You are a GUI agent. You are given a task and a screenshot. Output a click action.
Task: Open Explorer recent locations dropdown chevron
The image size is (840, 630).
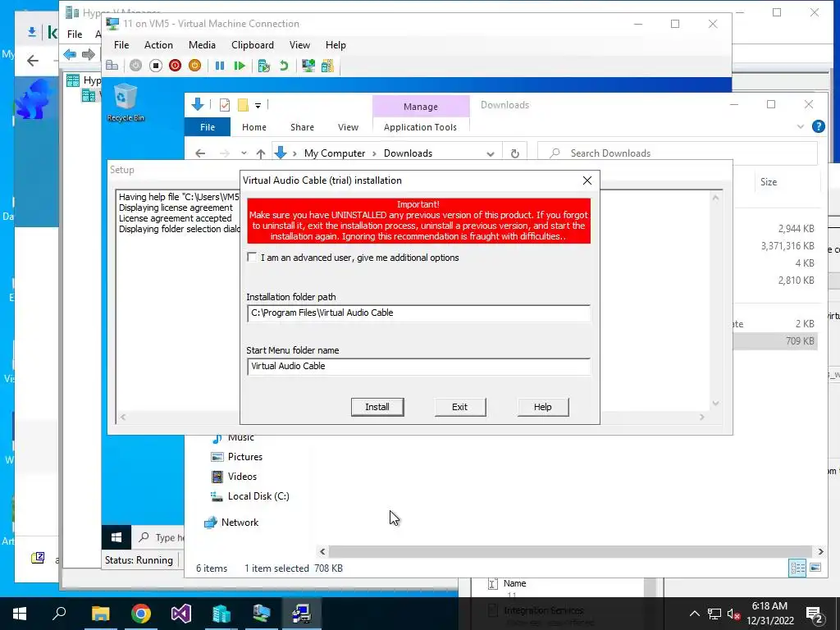[x=244, y=153]
